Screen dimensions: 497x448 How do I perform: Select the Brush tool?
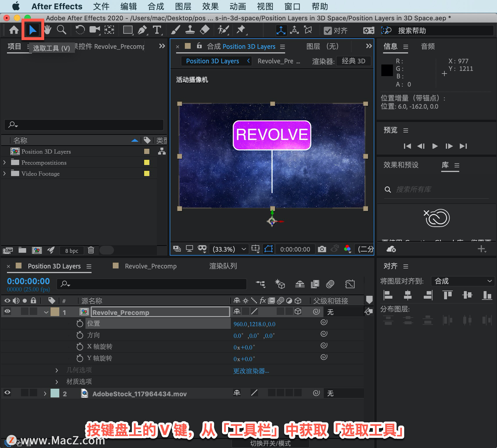pyautogui.click(x=175, y=30)
